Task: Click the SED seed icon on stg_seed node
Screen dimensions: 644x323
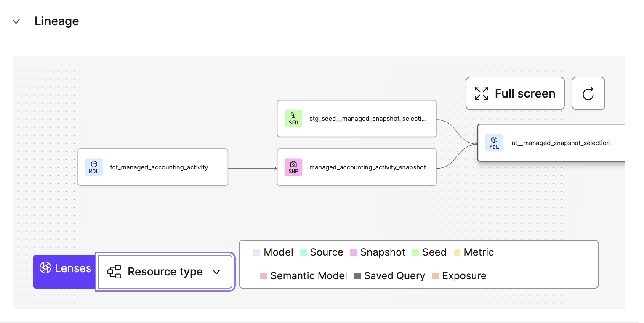Action: [293, 118]
